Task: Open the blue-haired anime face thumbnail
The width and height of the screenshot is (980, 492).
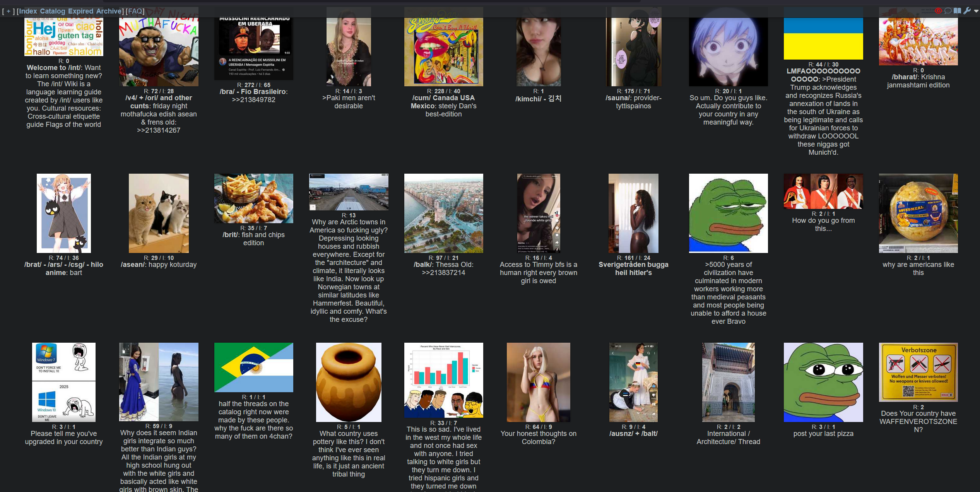Action: click(729, 46)
